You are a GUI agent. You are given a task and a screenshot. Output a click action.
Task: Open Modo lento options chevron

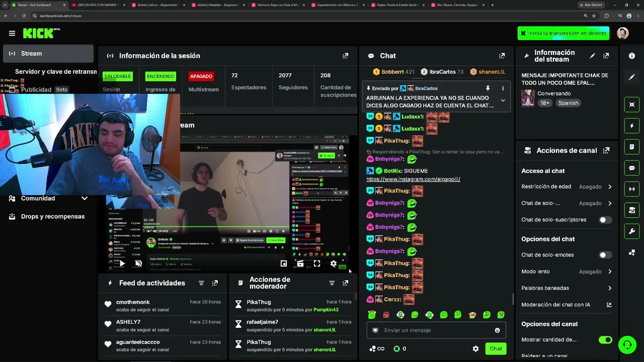click(610, 271)
